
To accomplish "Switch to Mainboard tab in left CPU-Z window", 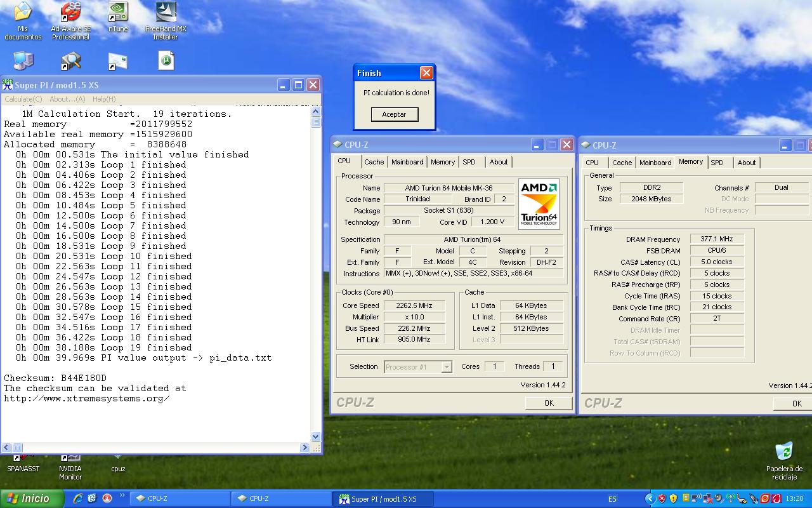I will tap(407, 162).
